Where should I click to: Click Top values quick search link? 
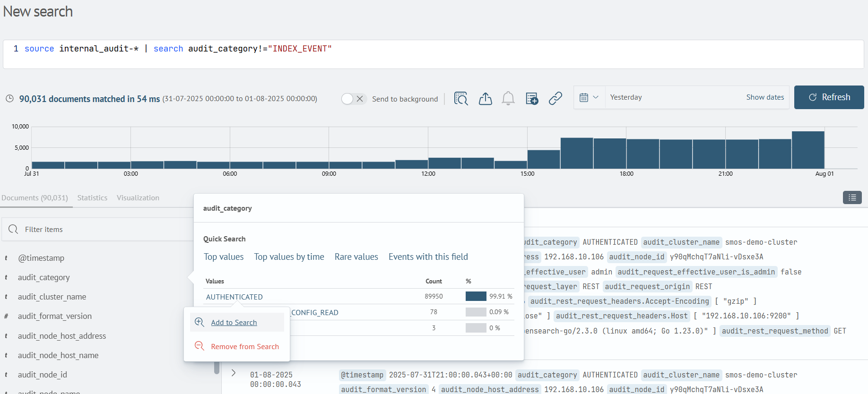pos(224,257)
